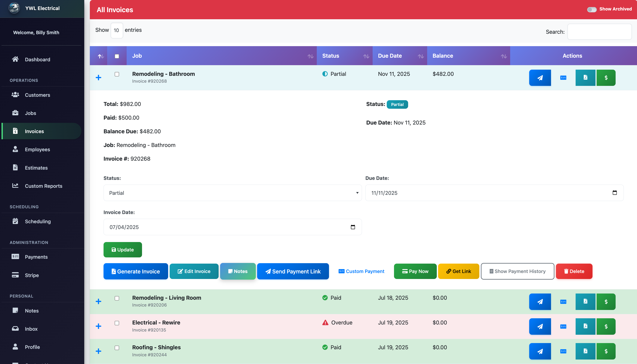The image size is (637, 364).
Task: Click YWL Electrical logo icon
Action: coord(14,8)
